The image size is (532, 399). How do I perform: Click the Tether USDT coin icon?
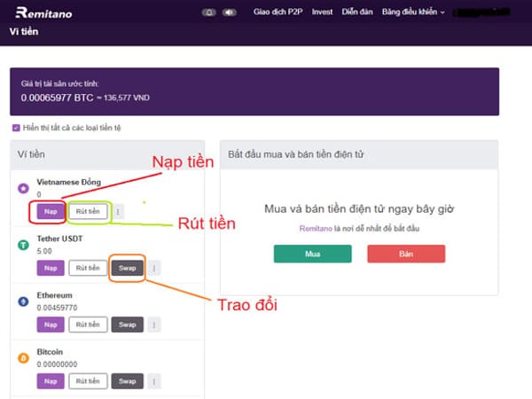(x=23, y=245)
